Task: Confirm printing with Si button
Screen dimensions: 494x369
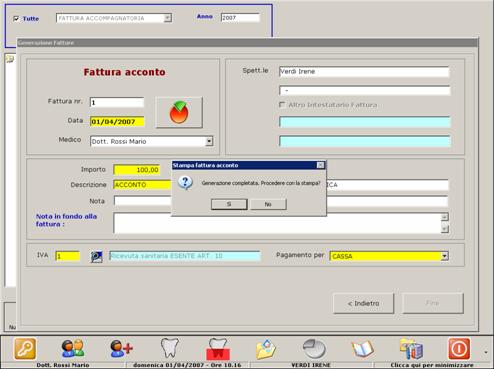Action: (229, 204)
